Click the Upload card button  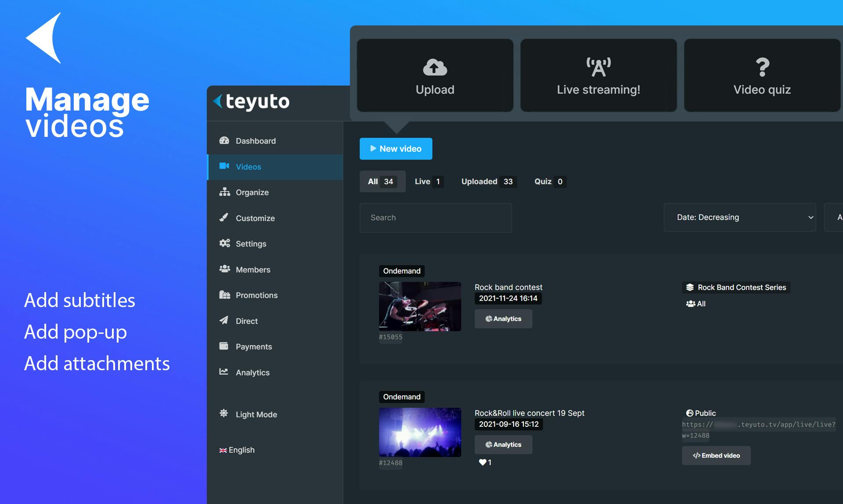coord(435,75)
